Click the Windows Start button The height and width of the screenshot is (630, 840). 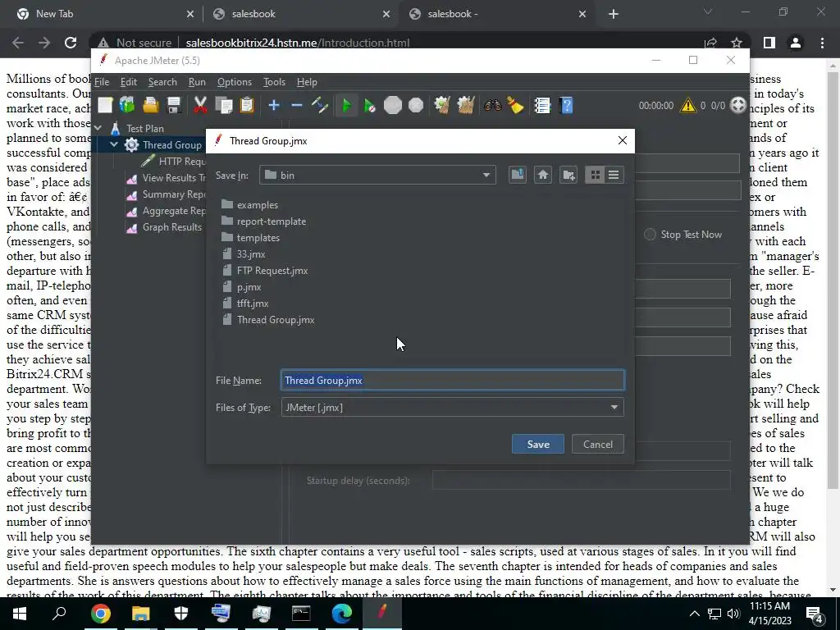(20, 614)
